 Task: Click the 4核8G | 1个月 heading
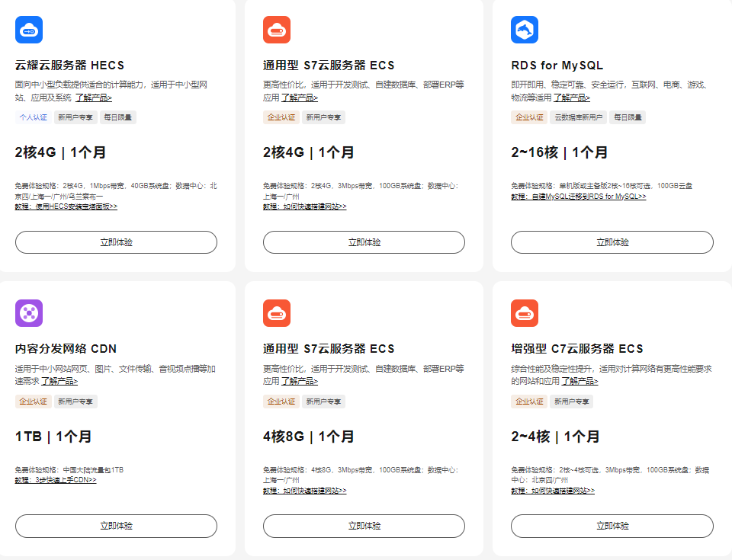coord(309,437)
